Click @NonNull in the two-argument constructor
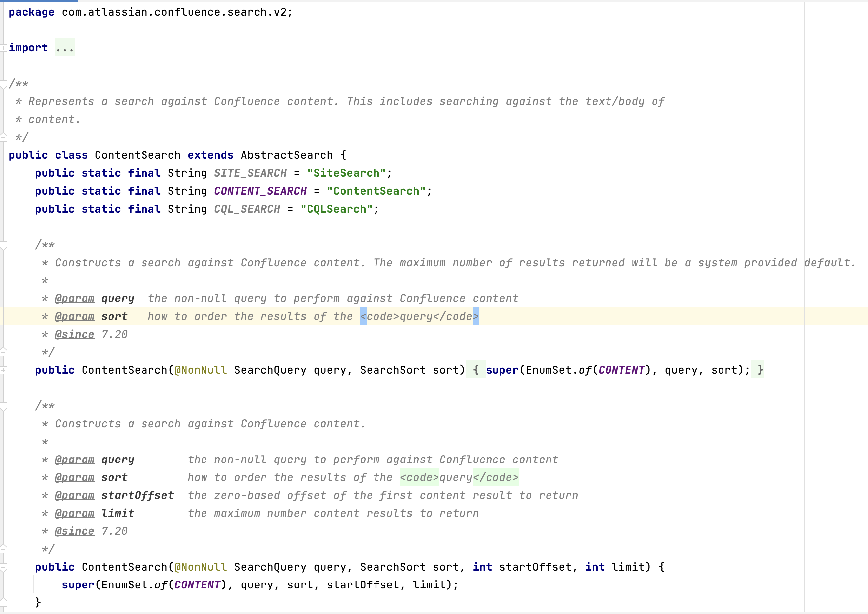The height and width of the screenshot is (614, 868). pyautogui.click(x=201, y=370)
